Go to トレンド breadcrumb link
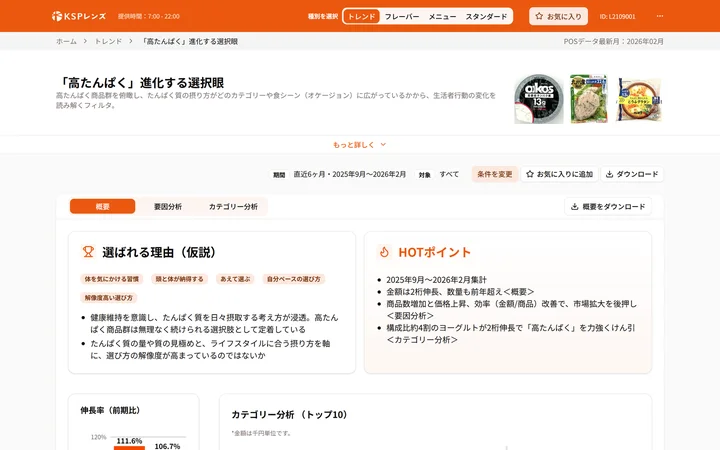Screen dimensions: 720x450 coord(108,41)
